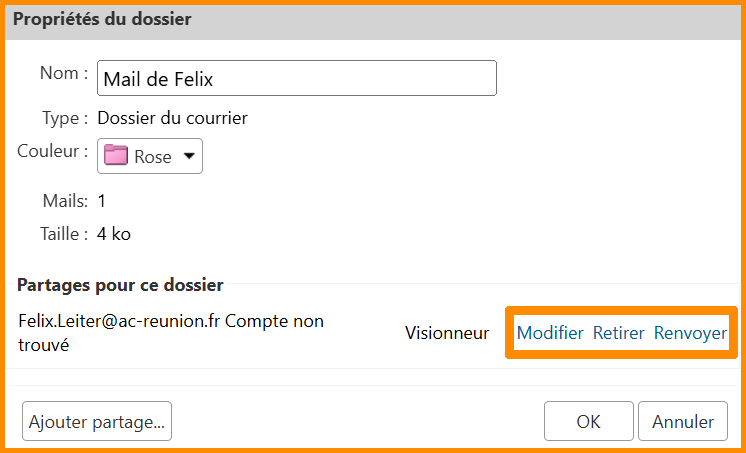Resend the share via Renvoyer link
Viewport: 746px width, 453px height.
coord(690,333)
